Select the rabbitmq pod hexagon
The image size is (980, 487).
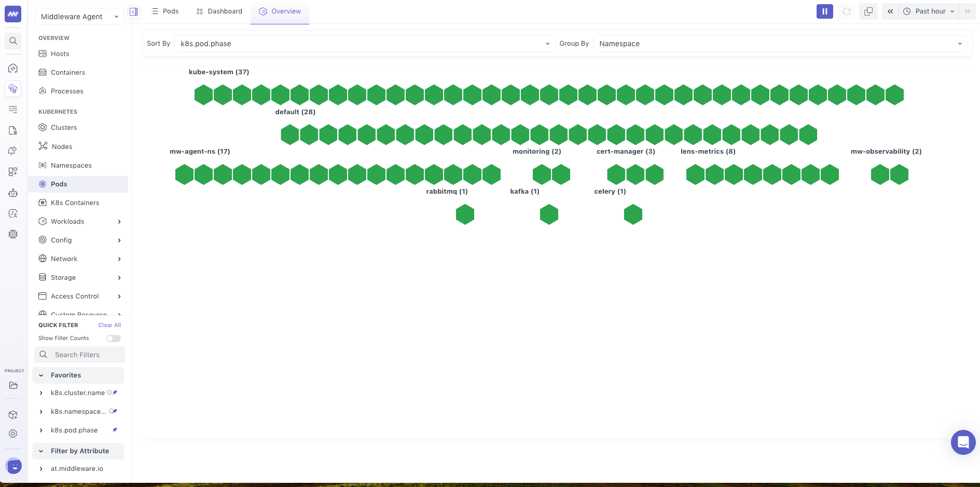[465, 214]
